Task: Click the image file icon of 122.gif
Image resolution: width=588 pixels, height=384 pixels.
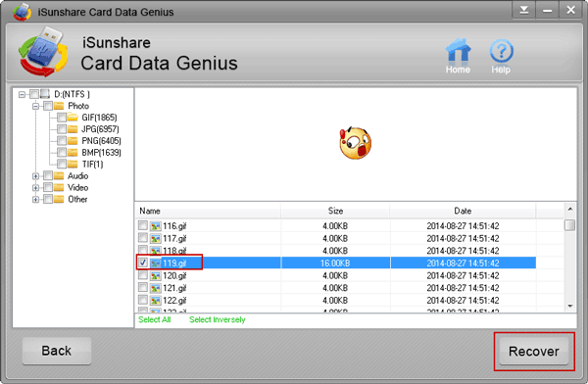Action: [155, 301]
